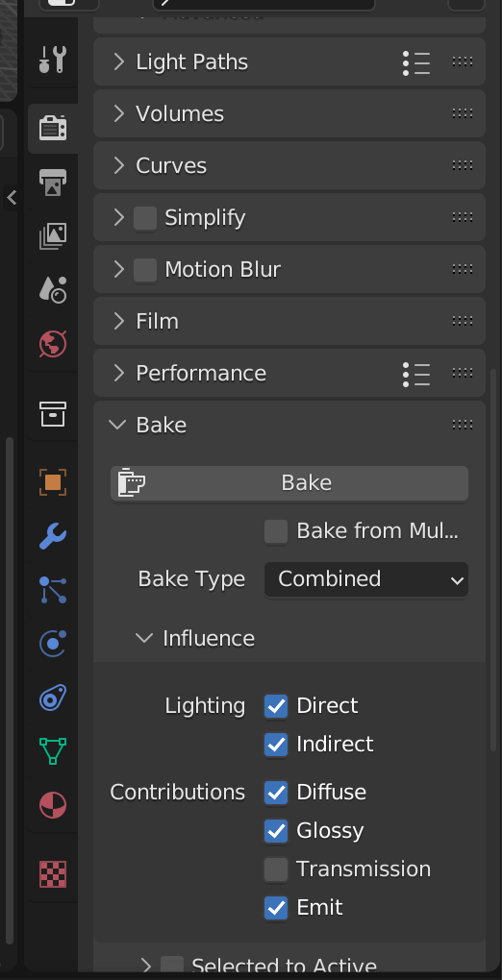Open the Collection properties tab
This screenshot has width=502, height=980.
point(53,414)
